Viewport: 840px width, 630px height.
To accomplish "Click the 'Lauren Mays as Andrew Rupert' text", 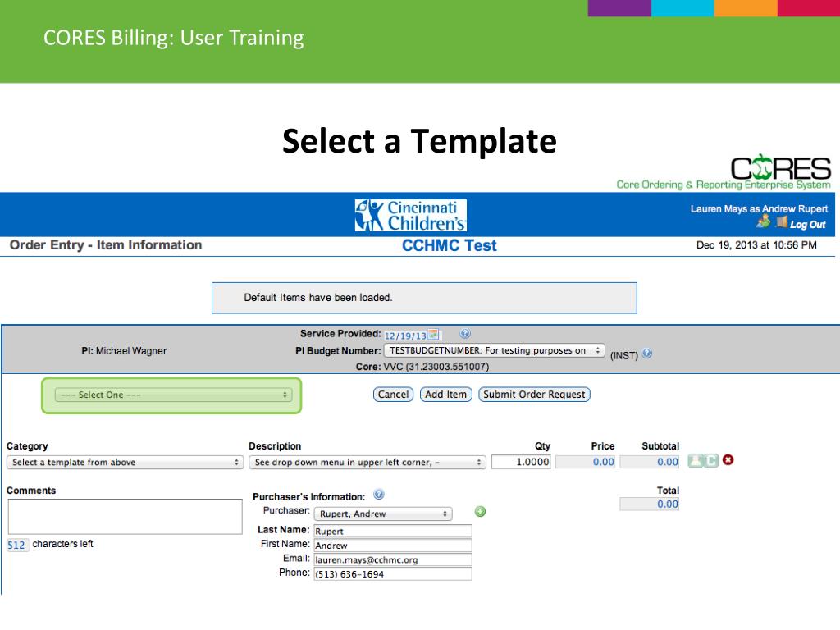I will [759, 209].
